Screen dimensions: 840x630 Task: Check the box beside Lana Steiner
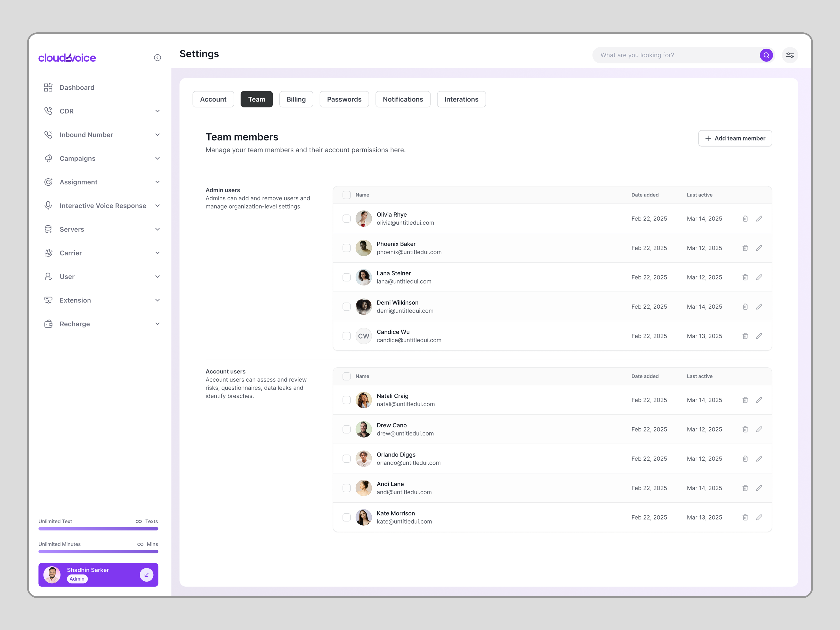pyautogui.click(x=346, y=278)
